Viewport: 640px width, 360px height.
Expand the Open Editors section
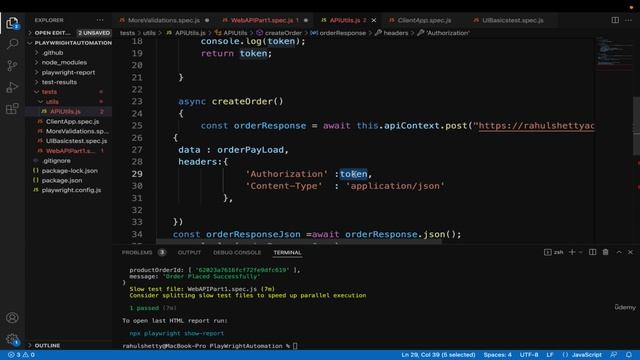coord(52,33)
